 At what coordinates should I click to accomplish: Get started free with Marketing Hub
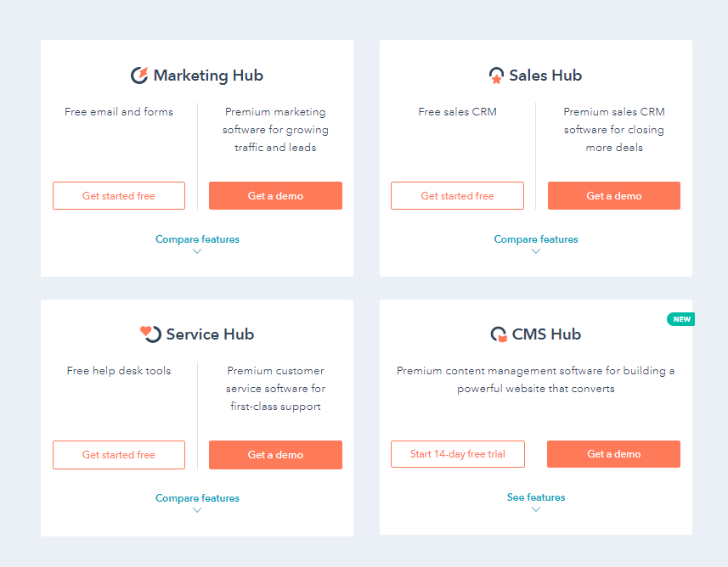click(x=119, y=196)
